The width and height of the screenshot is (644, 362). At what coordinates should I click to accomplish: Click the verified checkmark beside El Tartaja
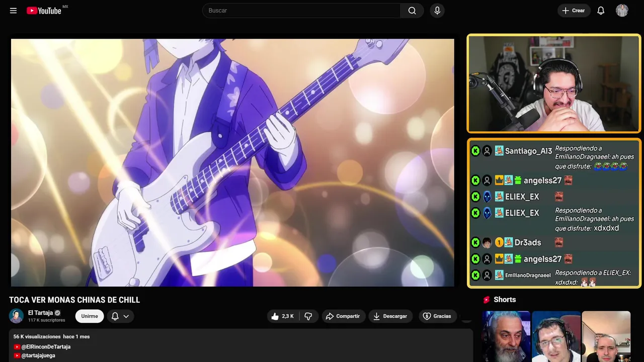tap(57, 313)
